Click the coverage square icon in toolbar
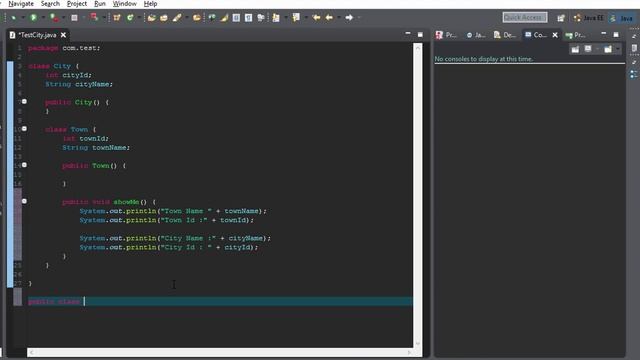 [x=74, y=18]
